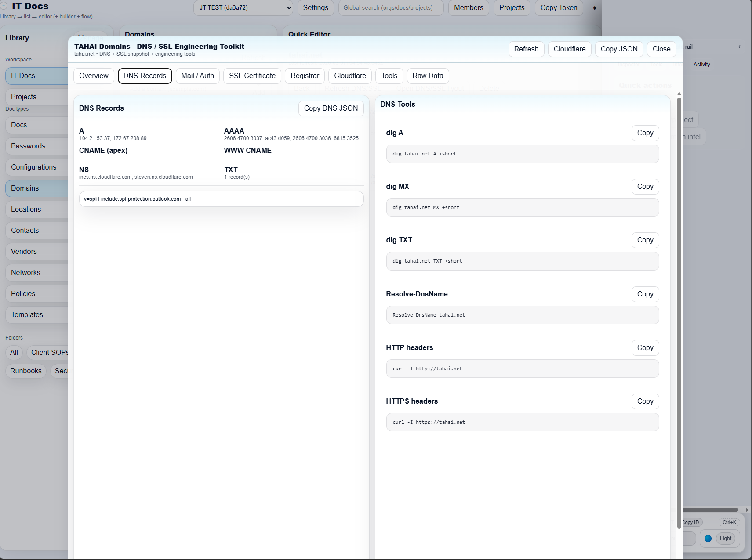Image resolution: width=752 pixels, height=560 pixels.
Task: Switch to the Mail / Auth tab
Action: (197, 76)
